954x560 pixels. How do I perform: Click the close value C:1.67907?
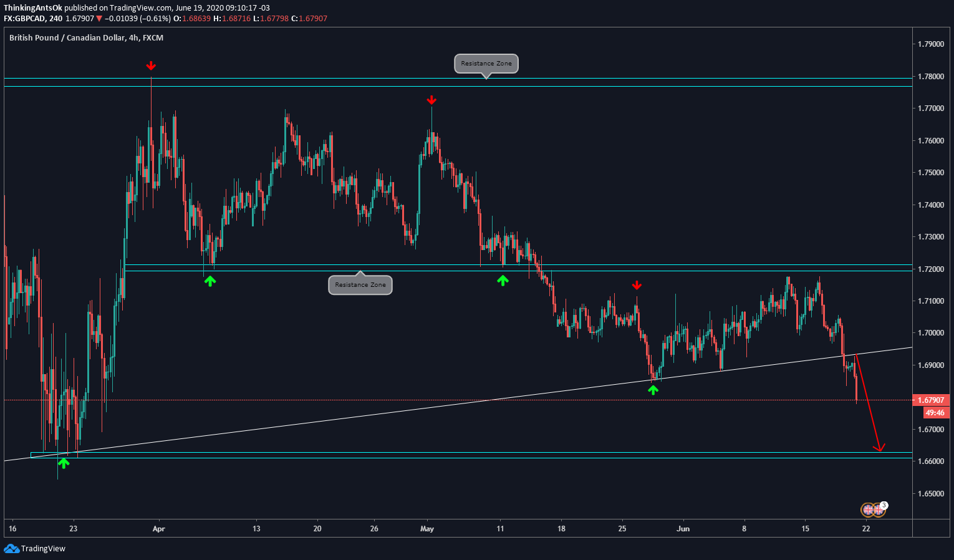click(x=309, y=19)
